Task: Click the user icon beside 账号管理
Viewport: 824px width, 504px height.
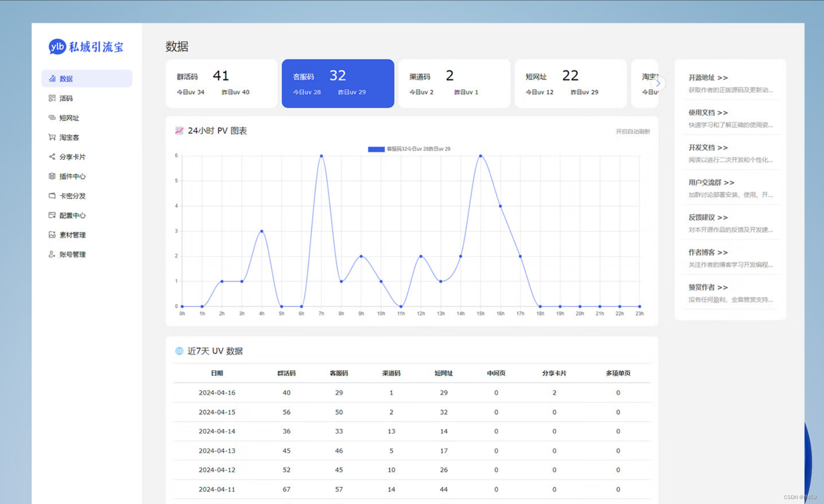Action: (x=52, y=254)
